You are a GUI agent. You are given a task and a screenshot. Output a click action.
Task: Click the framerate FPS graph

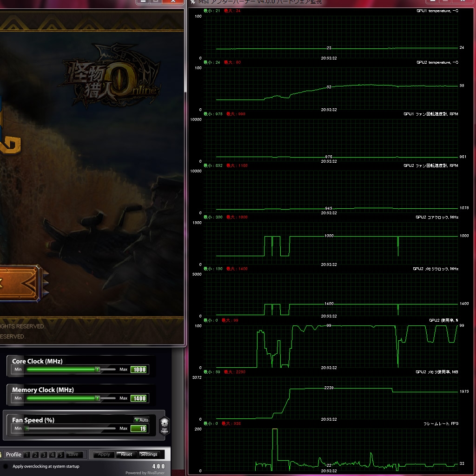[x=331, y=450]
